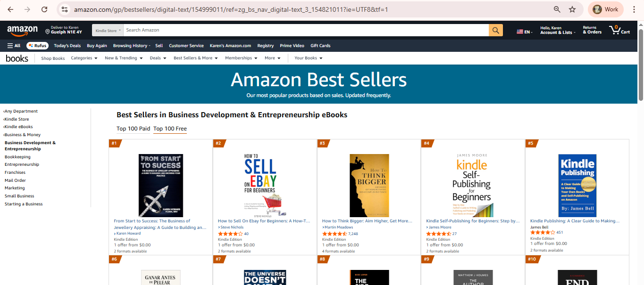The height and width of the screenshot is (285, 644).
Task: Open How to Sell on eBay cover
Action: pyautogui.click(x=265, y=185)
